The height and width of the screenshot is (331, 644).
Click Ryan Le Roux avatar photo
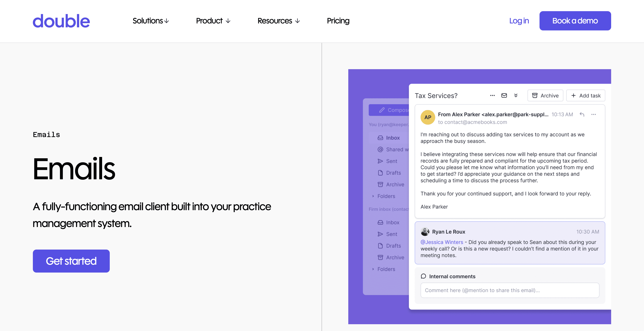[x=425, y=232]
